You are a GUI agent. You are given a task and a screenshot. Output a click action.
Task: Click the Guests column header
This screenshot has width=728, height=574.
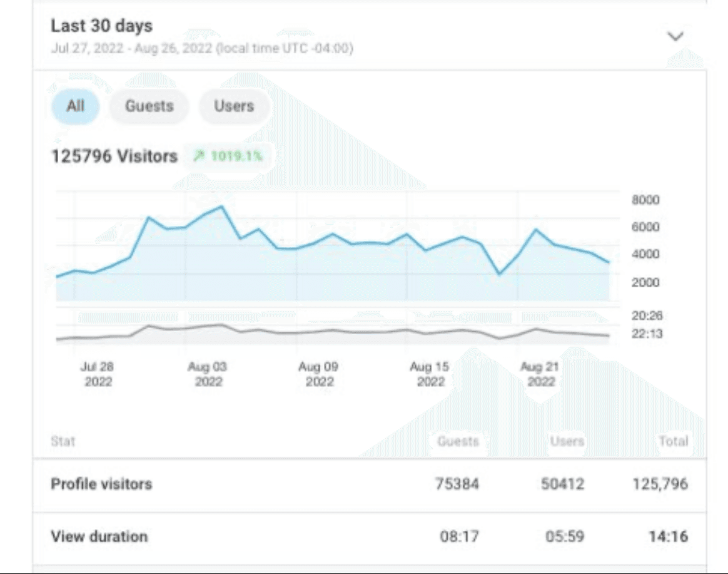coord(458,441)
